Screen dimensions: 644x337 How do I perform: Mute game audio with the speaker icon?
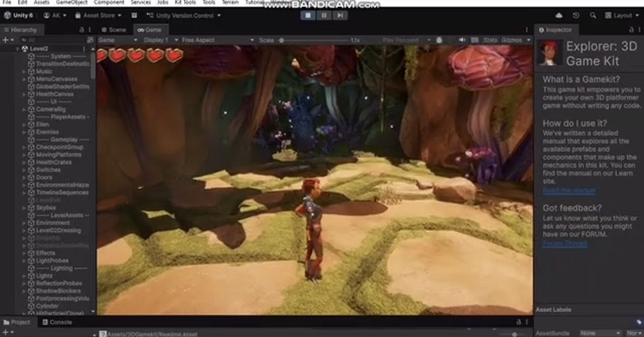click(x=462, y=40)
